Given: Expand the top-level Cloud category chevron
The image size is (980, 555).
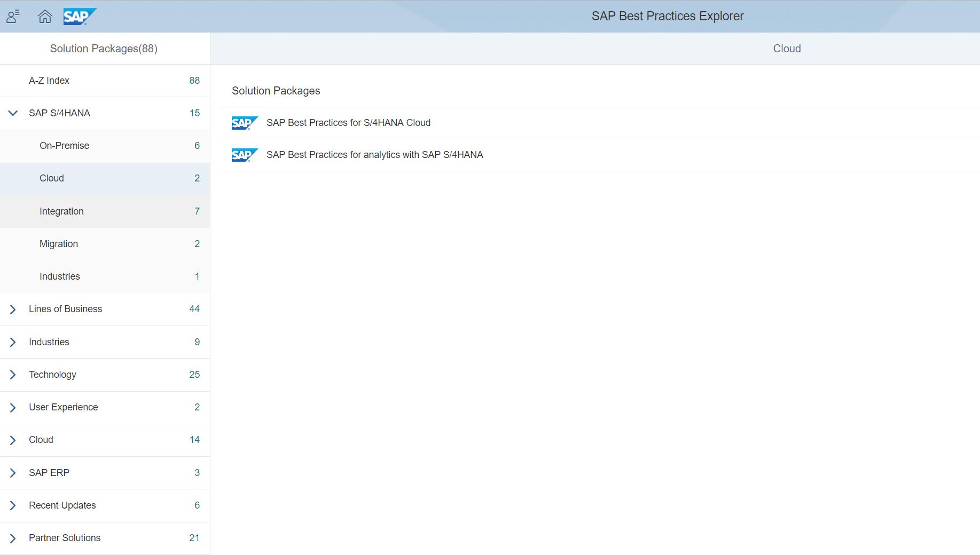Looking at the screenshot, I should (13, 440).
